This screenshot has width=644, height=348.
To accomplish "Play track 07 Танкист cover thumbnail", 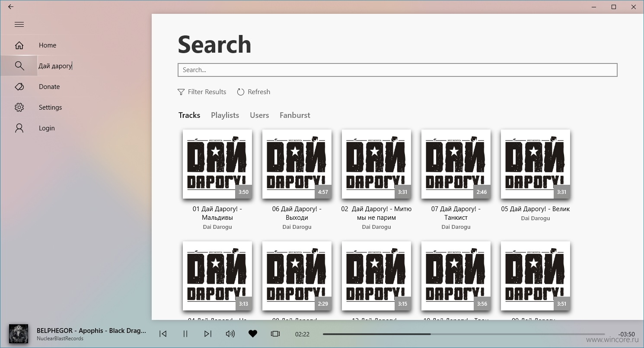I will click(x=456, y=164).
